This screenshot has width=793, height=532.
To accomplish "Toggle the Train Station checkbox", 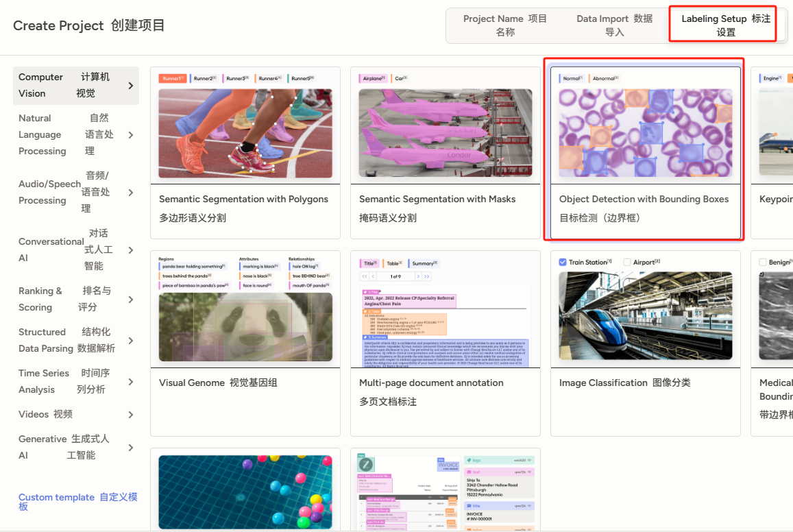I will pyautogui.click(x=563, y=262).
